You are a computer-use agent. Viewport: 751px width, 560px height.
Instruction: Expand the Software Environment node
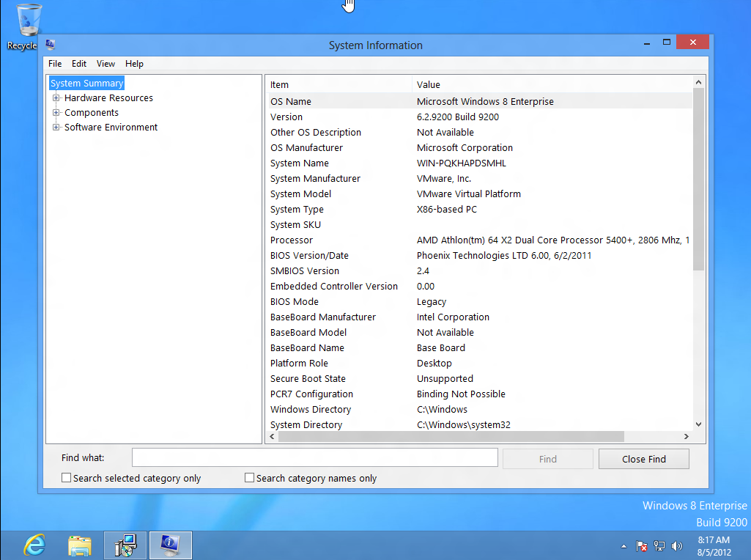(56, 127)
